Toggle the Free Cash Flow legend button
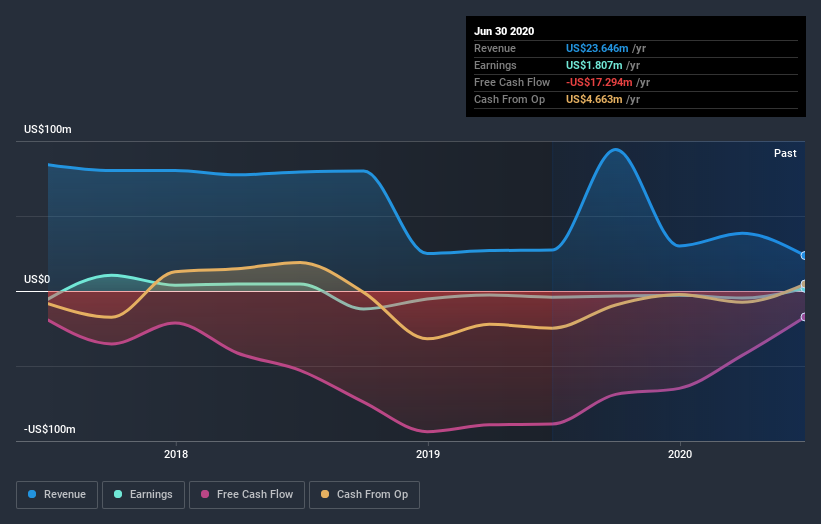This screenshot has height=524, width=821. click(247, 495)
